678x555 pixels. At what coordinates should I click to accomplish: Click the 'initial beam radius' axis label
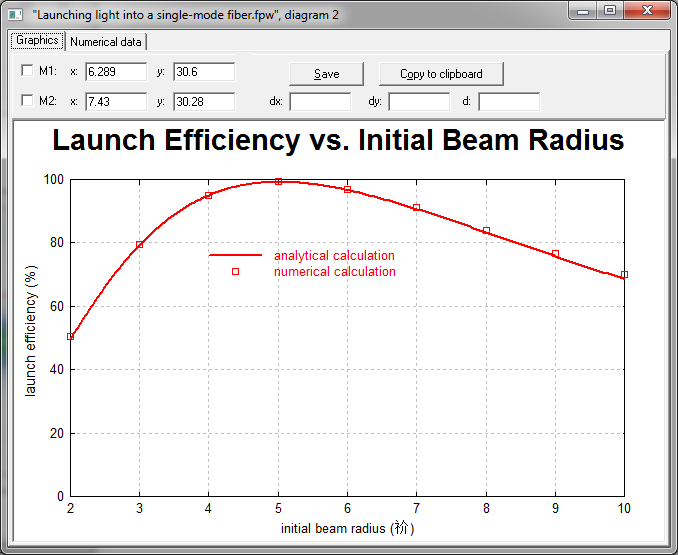(x=347, y=528)
